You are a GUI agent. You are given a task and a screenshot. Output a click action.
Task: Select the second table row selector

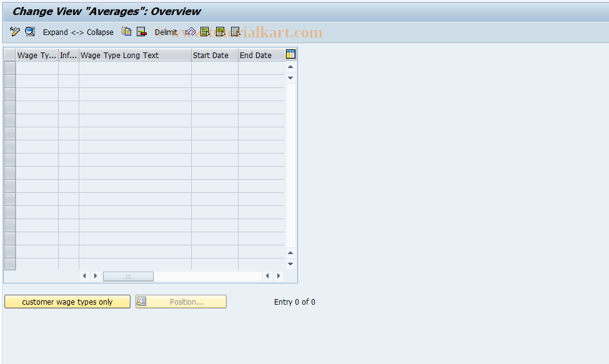point(10,81)
